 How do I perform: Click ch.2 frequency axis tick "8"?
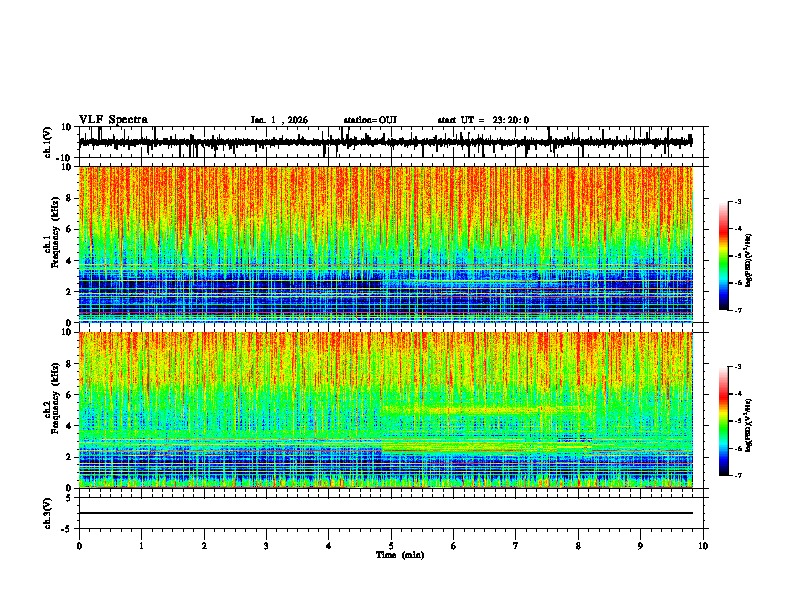tap(69, 364)
